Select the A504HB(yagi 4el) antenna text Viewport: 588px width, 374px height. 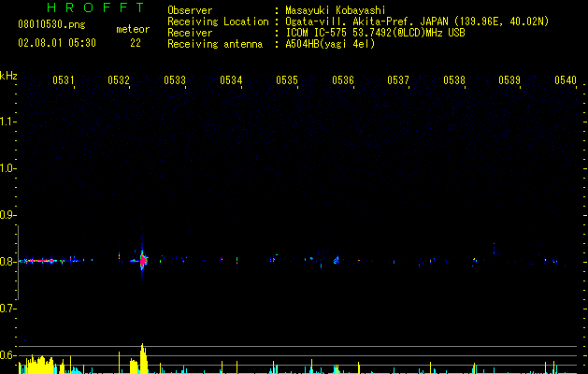coord(330,44)
